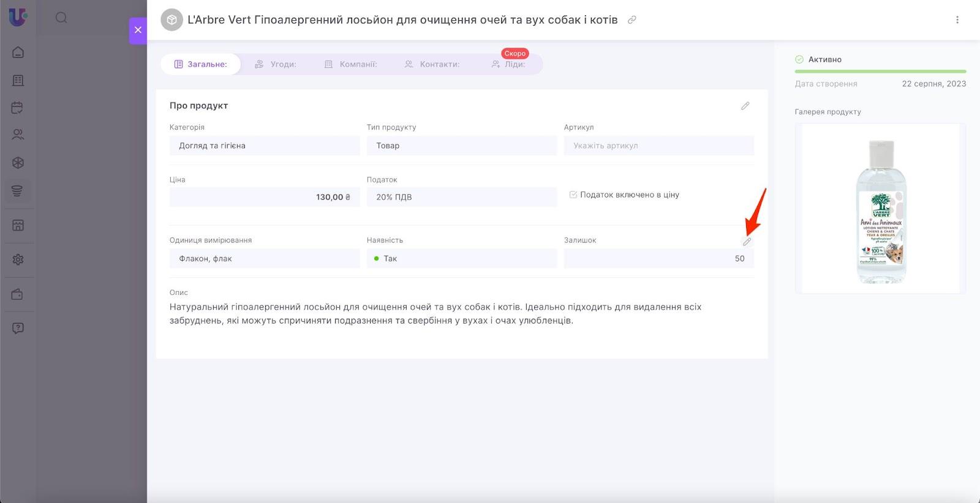This screenshot has height=503, width=980.
Task: Open Одиниця вимірювання field Флакон, флак
Action: click(265, 259)
